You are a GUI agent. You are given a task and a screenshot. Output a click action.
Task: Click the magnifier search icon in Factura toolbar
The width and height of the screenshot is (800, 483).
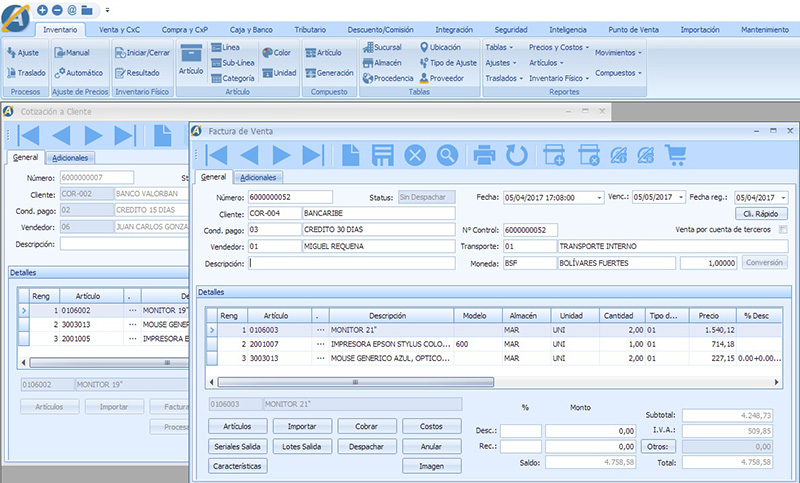446,155
